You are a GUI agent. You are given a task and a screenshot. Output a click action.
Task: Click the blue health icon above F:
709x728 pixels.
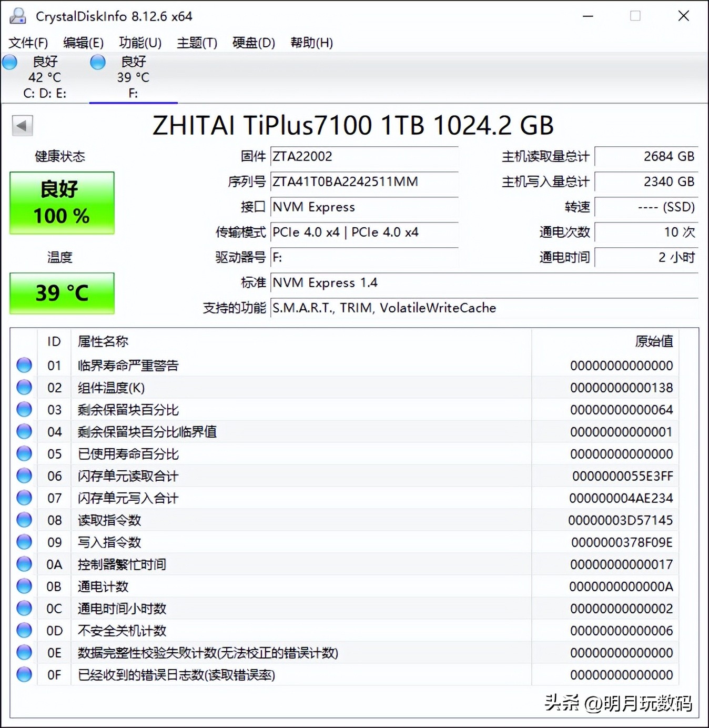[98, 62]
